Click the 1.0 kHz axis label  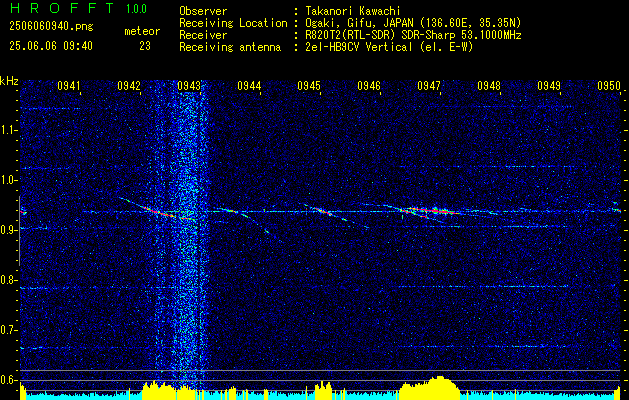8,180
